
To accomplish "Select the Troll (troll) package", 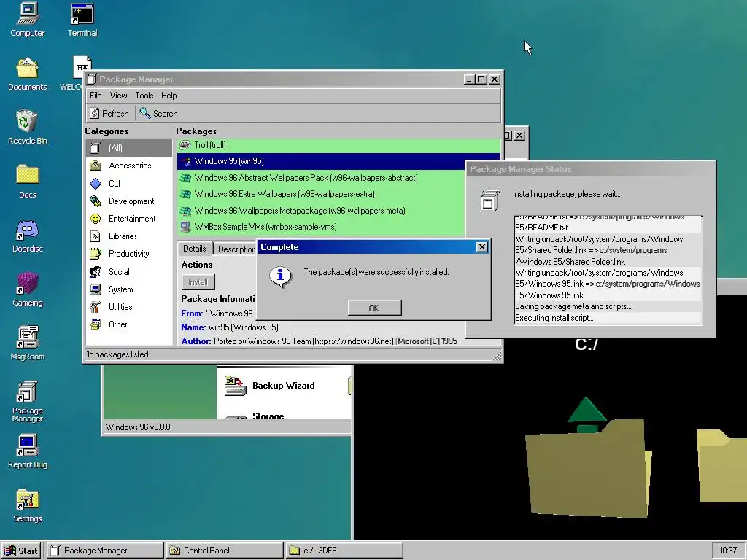I will click(338, 145).
